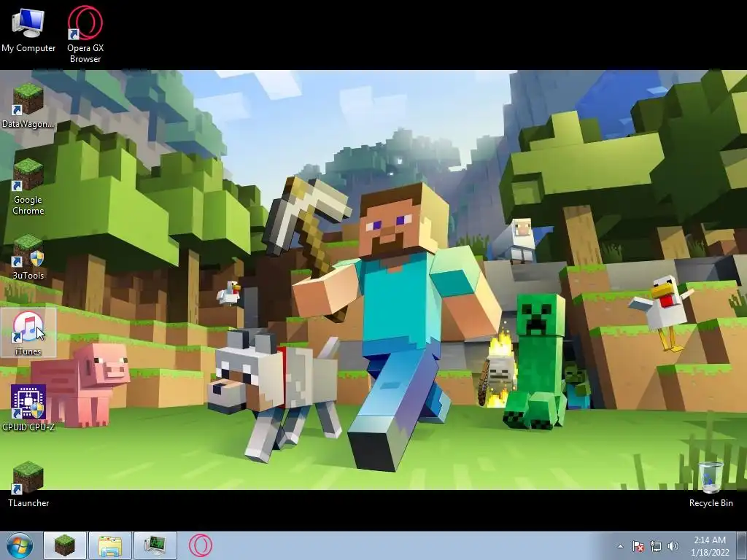The width and height of the screenshot is (747, 560).
Task: Open the Minecraft block taskbar icon
Action: tap(65, 545)
